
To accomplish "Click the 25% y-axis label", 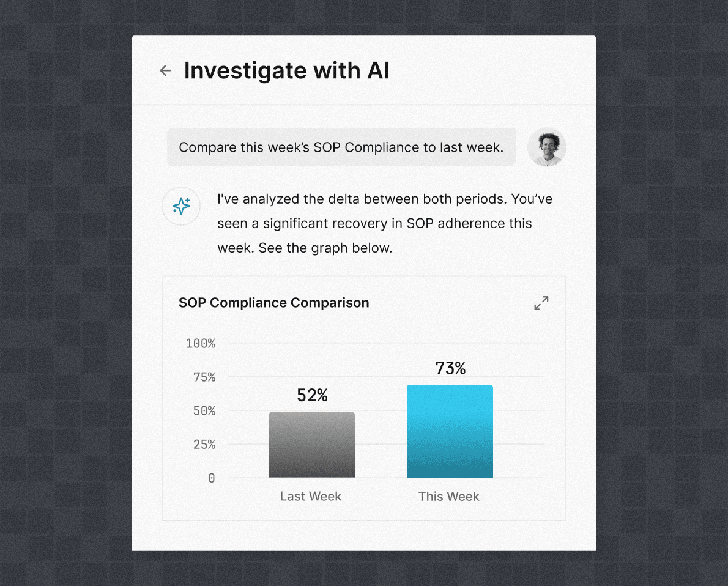I will pyautogui.click(x=204, y=445).
